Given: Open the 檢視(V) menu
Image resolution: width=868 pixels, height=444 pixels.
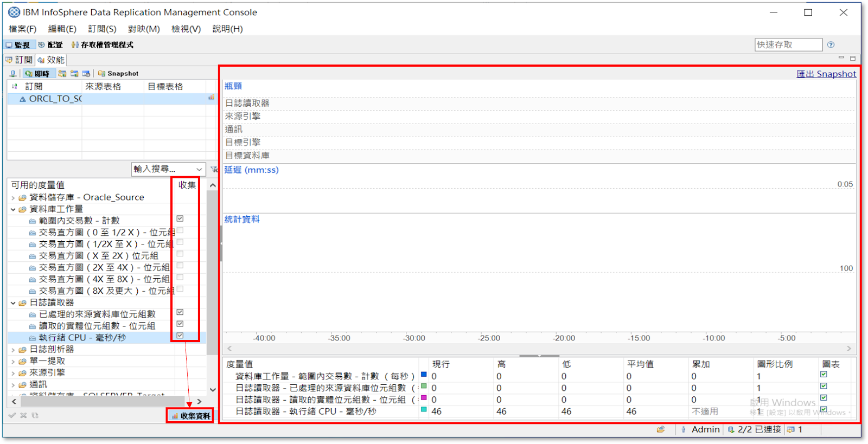Looking at the screenshot, I should click(186, 29).
